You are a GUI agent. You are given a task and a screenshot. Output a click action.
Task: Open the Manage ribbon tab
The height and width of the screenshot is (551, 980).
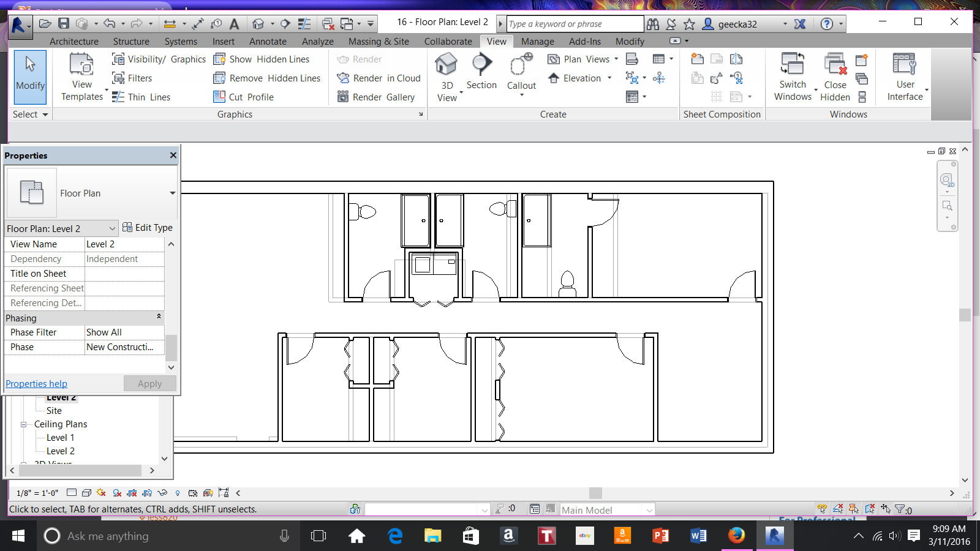click(x=537, y=42)
